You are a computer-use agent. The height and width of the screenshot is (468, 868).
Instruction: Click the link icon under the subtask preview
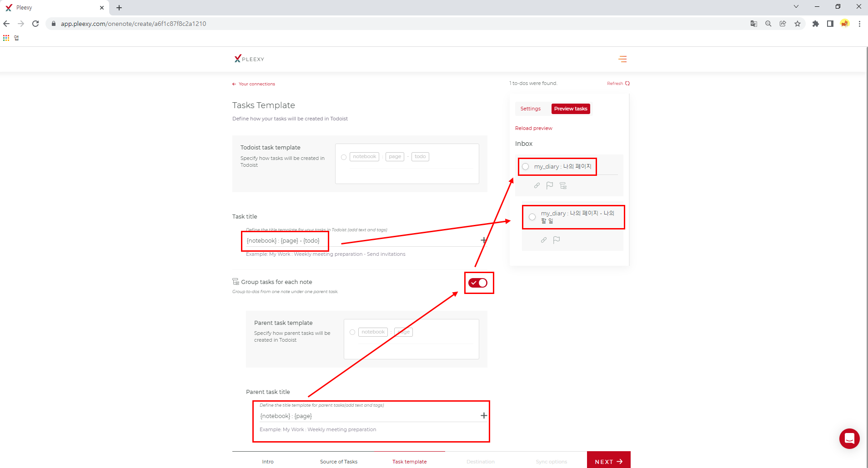pos(544,240)
